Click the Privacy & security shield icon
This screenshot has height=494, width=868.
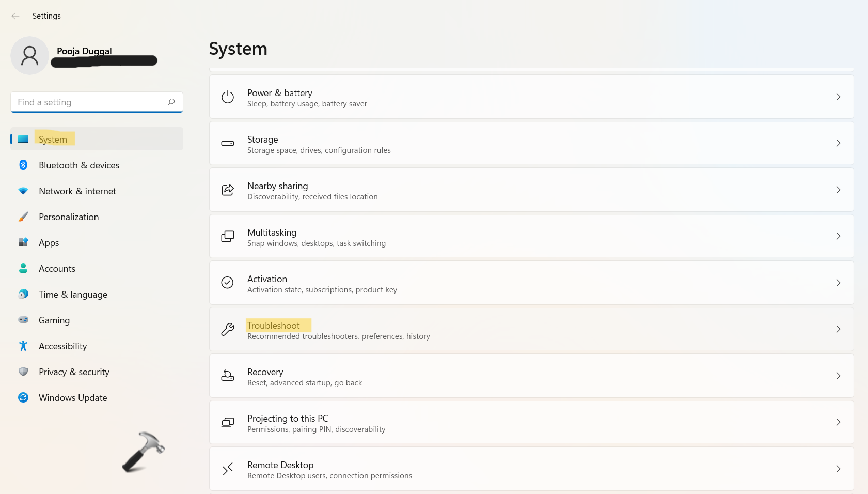click(23, 372)
